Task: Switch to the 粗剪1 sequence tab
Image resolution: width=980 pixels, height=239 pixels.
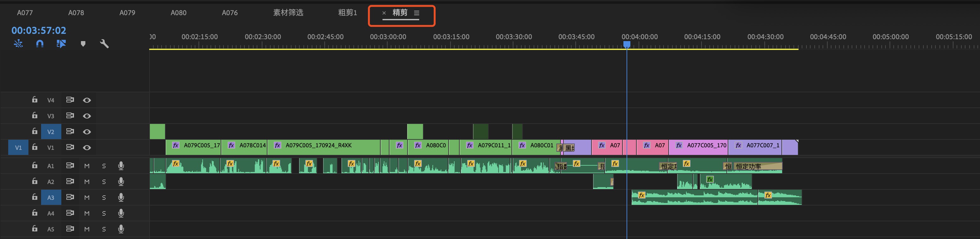Action: (347, 13)
